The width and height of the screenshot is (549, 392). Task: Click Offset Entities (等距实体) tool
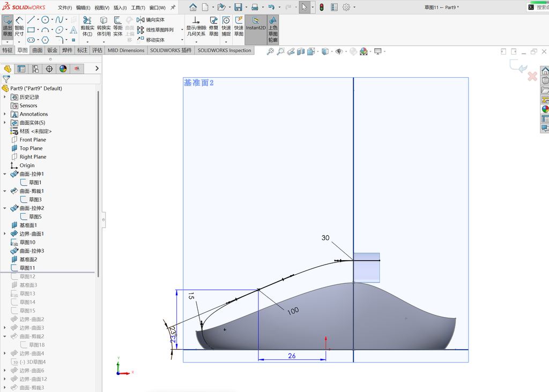118,26
